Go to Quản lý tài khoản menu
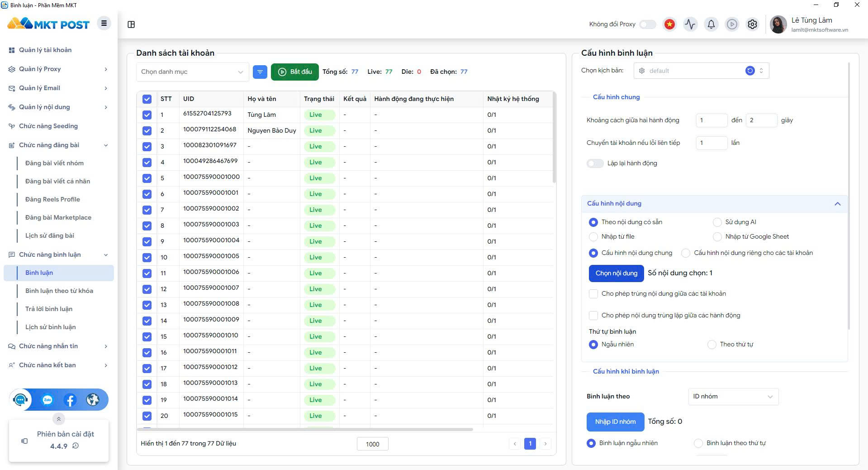The width and height of the screenshot is (868, 470). click(x=45, y=50)
